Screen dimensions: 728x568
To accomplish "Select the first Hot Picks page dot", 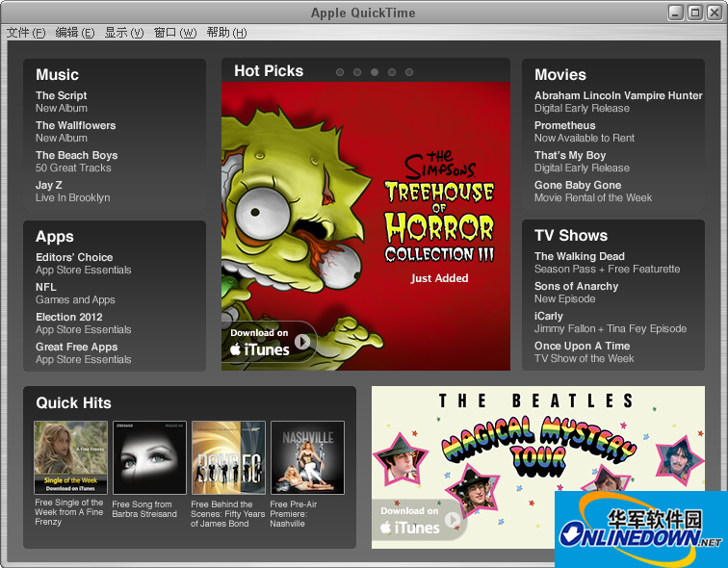I will (340, 72).
